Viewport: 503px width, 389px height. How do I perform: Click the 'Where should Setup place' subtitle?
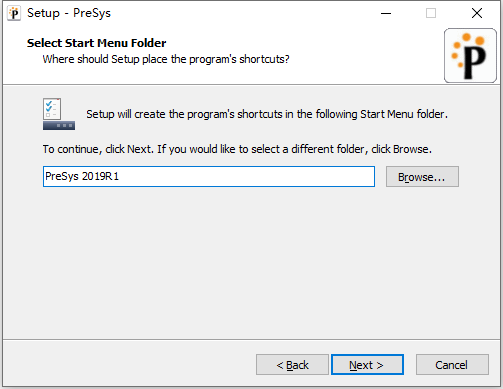[x=166, y=59]
